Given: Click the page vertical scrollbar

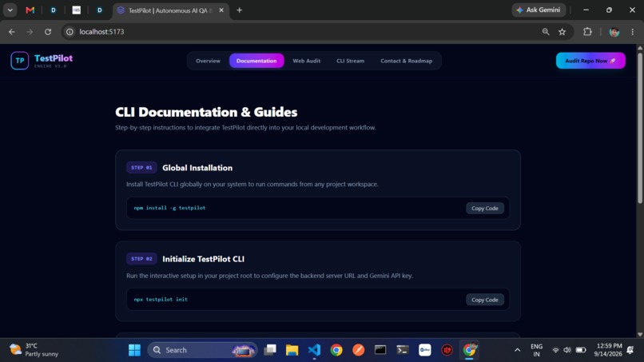Looking at the screenshot, I should (x=639, y=127).
